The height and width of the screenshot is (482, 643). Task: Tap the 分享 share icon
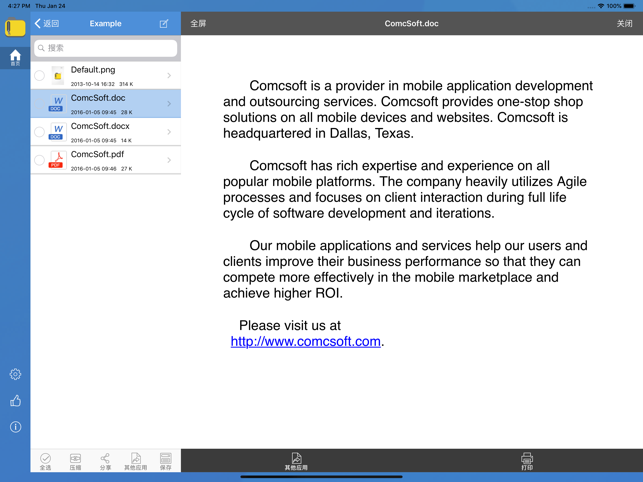[x=105, y=461]
